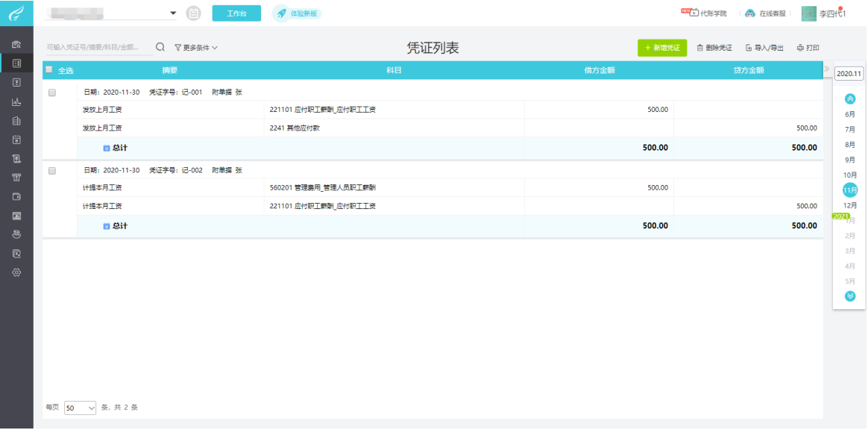Expand the 更多条件 filter dropdown
This screenshot has width=868, height=430.
coord(196,48)
